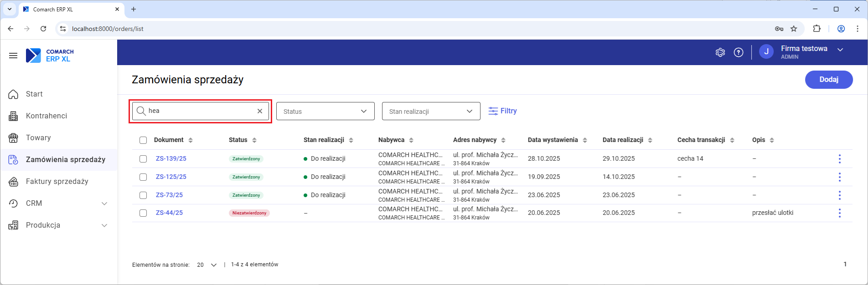Sort by Dokument column arrows
Image resolution: width=868 pixels, height=285 pixels.
tap(191, 140)
